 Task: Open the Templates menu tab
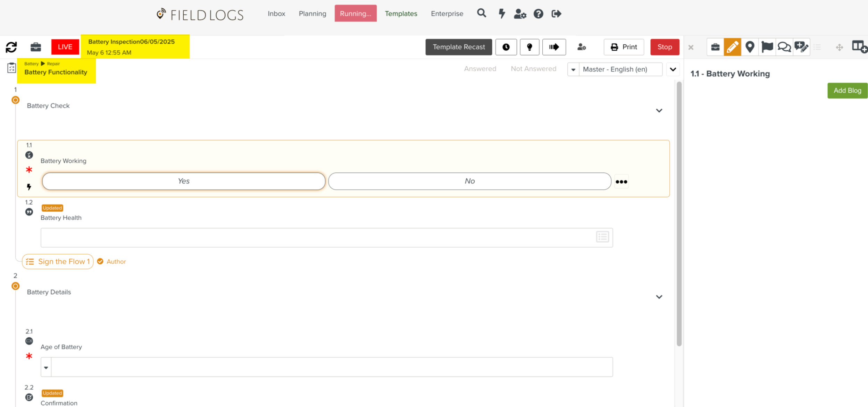[x=401, y=14]
